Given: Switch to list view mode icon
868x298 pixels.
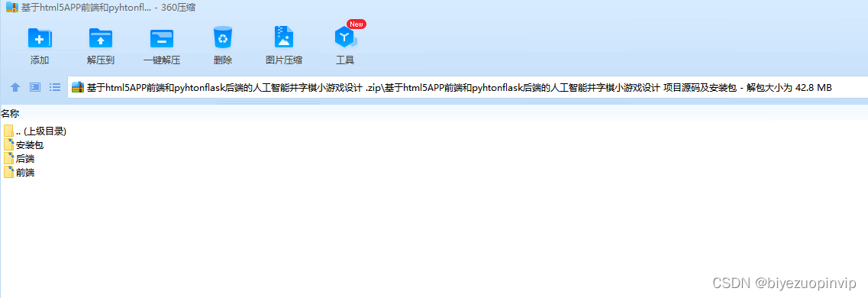Looking at the screenshot, I should click(x=55, y=87).
